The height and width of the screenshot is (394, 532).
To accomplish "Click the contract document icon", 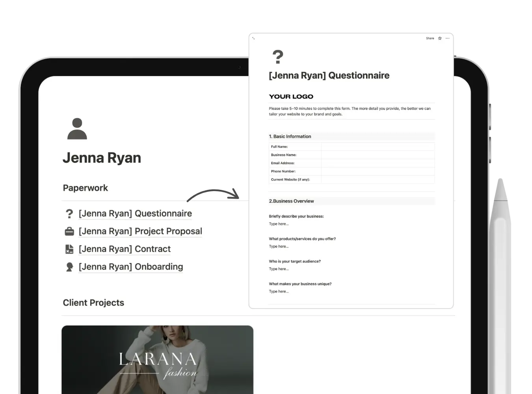I will coord(69,249).
